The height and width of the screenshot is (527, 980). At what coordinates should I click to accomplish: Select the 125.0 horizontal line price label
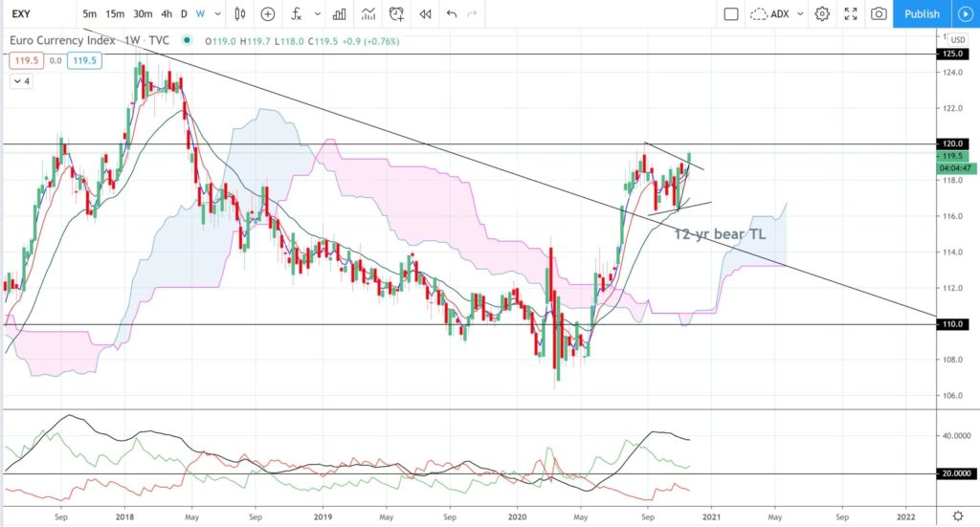point(952,54)
